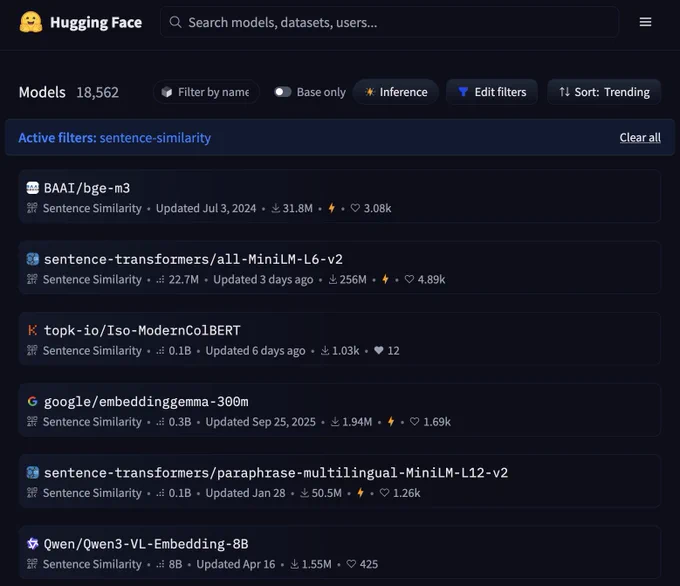Click the download icon beside 31.8M
This screenshot has height=586, width=680.
pyautogui.click(x=276, y=208)
